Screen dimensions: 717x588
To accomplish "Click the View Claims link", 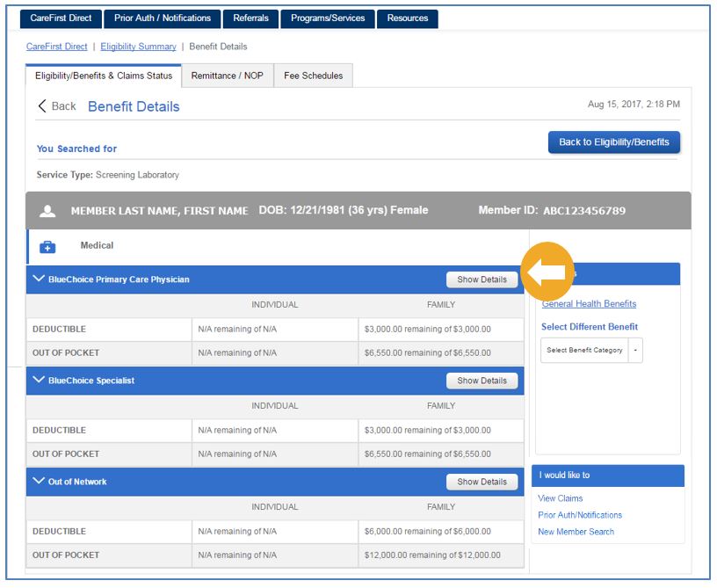I will [561, 498].
